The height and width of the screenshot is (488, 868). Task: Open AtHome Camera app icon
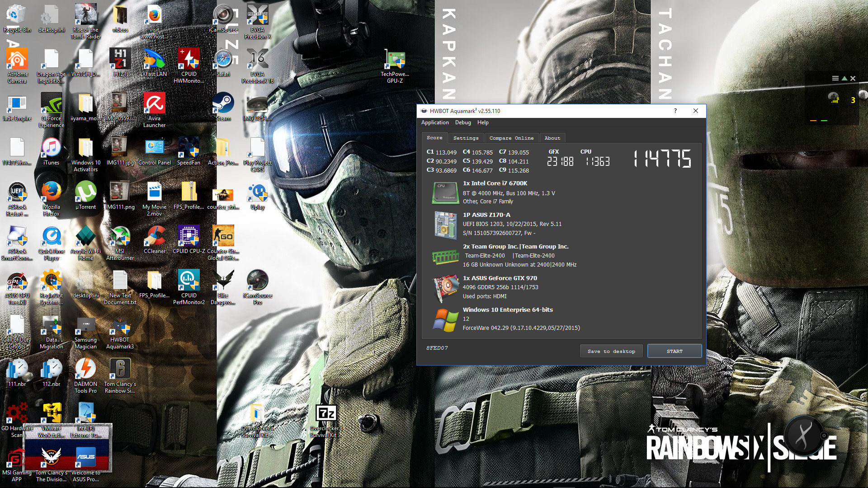click(x=17, y=66)
